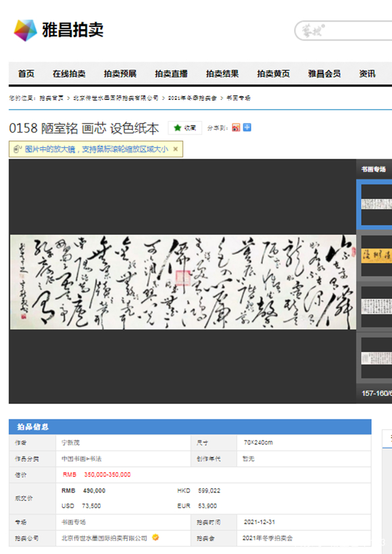This screenshot has height=554, width=392.
Task: Click the mouse icon in the tip banner
Action: pyautogui.click(x=18, y=149)
